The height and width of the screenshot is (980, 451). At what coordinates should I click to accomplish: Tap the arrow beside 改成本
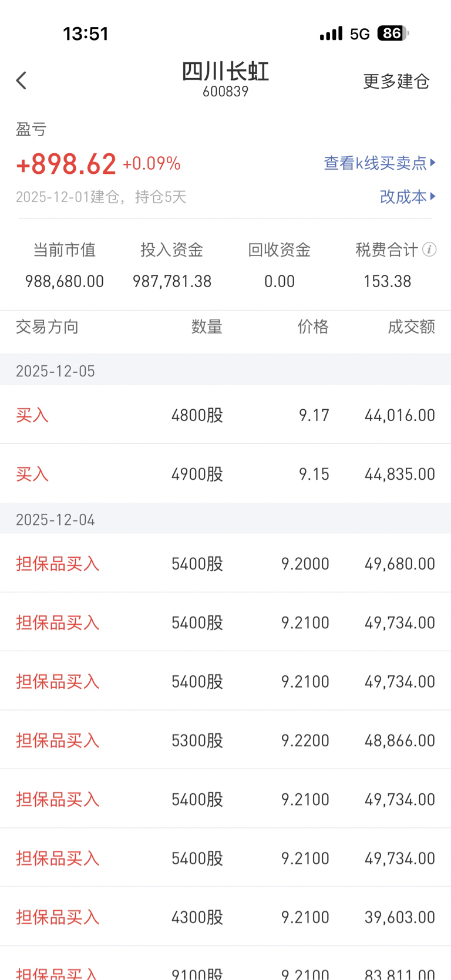433,196
